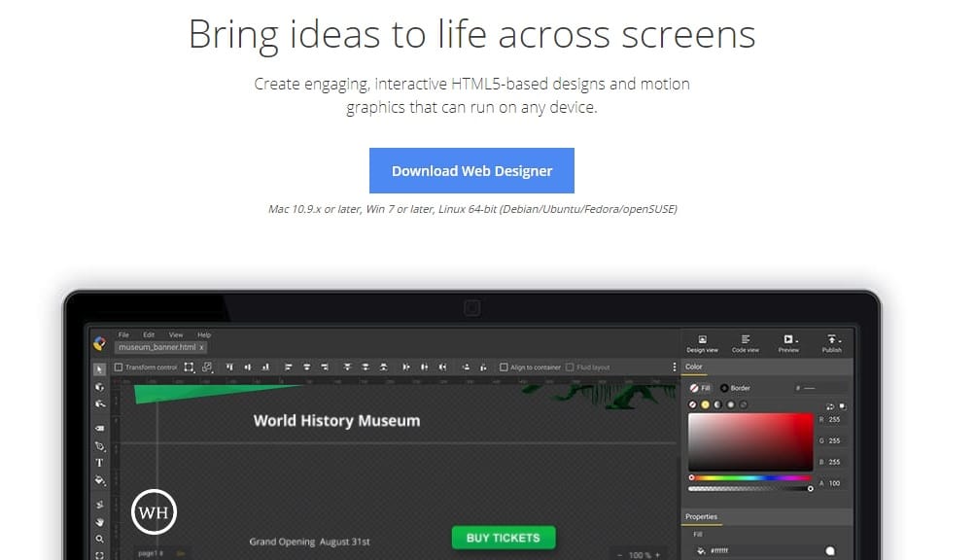Choose the 3D object rotate tool

pyautogui.click(x=99, y=387)
